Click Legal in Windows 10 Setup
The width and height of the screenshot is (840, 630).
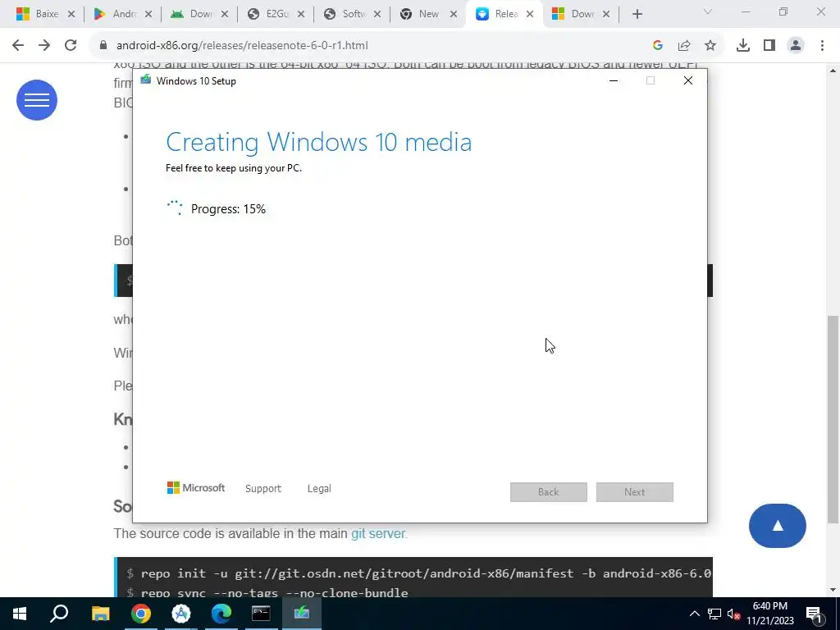pyautogui.click(x=319, y=489)
